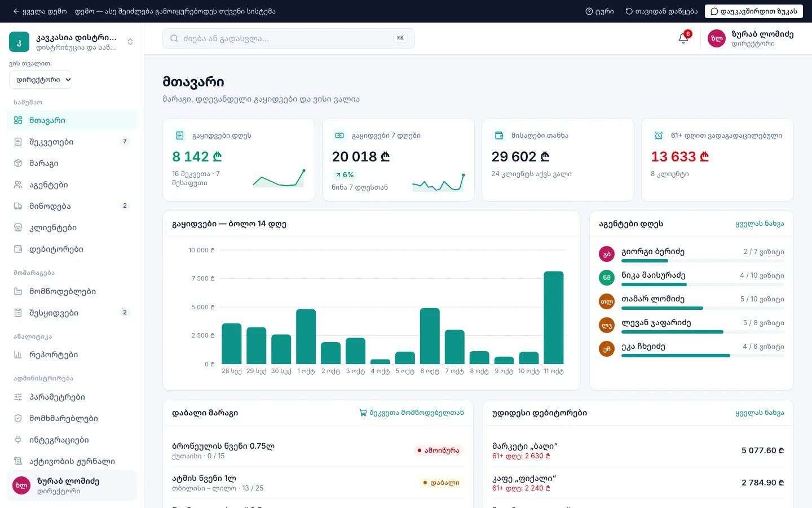Click the 11 ოქტ bar in chart
This screenshot has height=508, width=812.
pos(554,318)
